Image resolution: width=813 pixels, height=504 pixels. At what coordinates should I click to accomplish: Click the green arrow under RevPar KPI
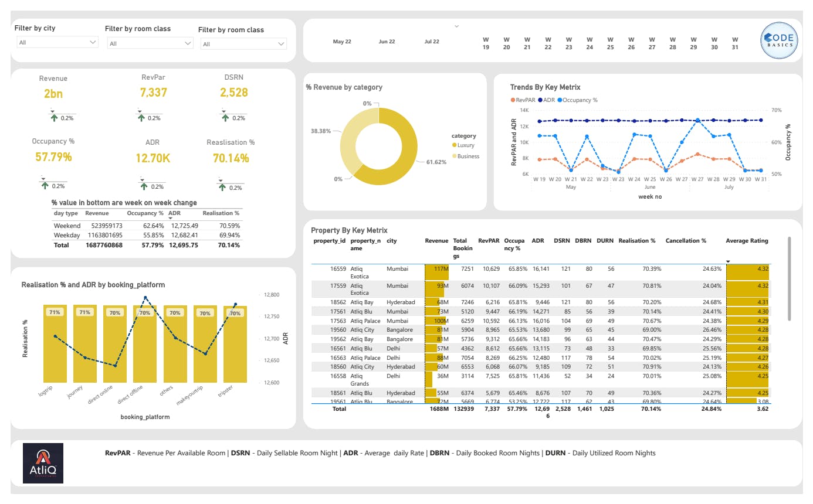pos(141,118)
